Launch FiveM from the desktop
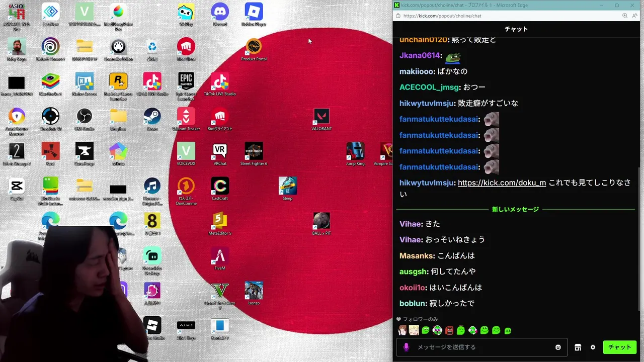The height and width of the screenshot is (362, 644). [220, 258]
